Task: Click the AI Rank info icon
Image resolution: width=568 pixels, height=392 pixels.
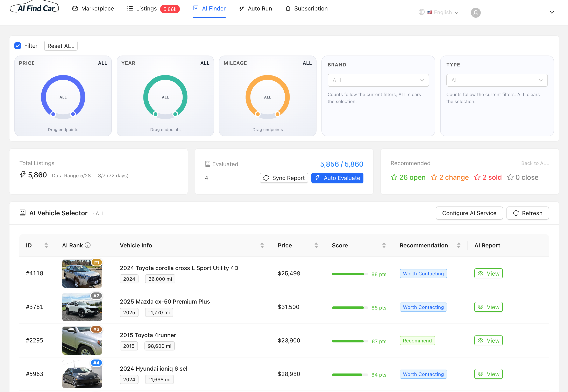Action: (88, 245)
